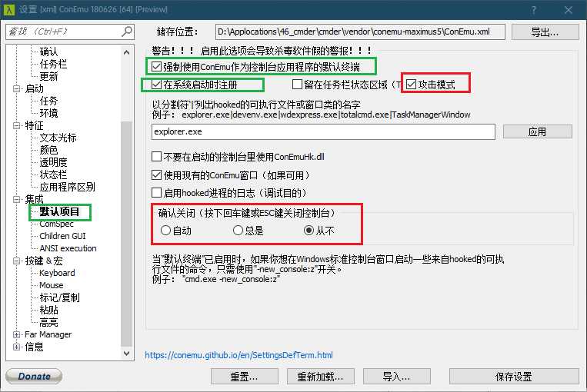Viewport: 587px width, 392px height.
Task: Open the SettingsDefTerm.html link
Action: 238,355
